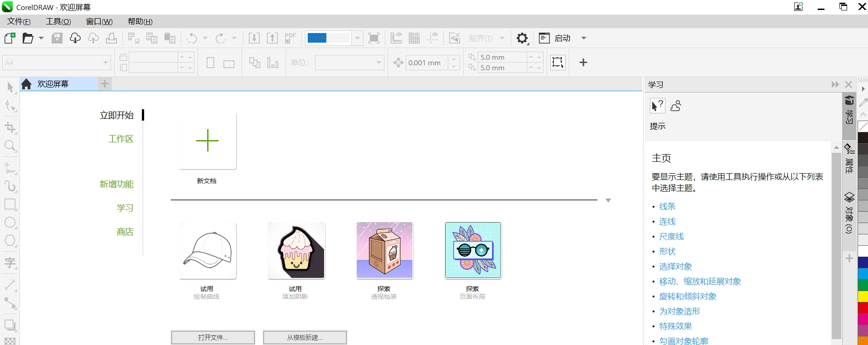This screenshot has width=868, height=345.
Task: Click the Print icon in toolbar
Action: tap(112, 38)
